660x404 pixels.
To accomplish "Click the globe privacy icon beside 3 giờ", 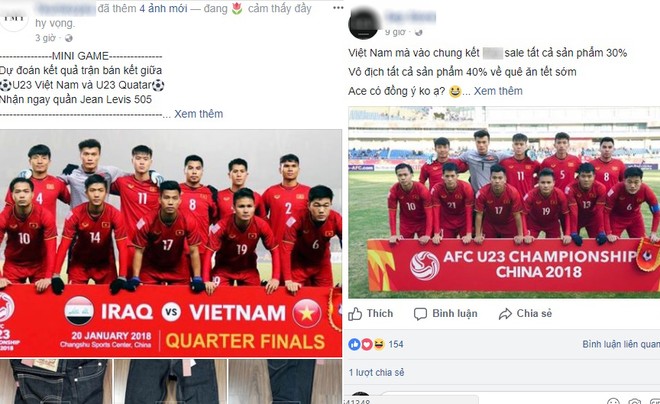I will 69,38.
